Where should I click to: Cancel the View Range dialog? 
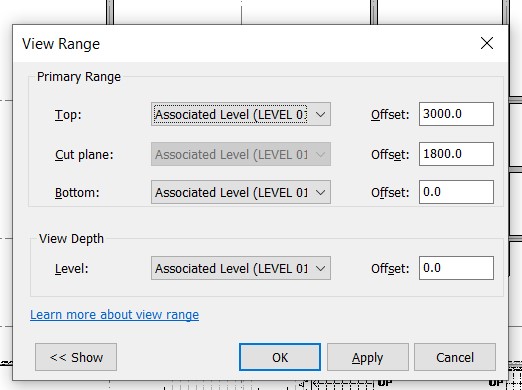pos(455,357)
